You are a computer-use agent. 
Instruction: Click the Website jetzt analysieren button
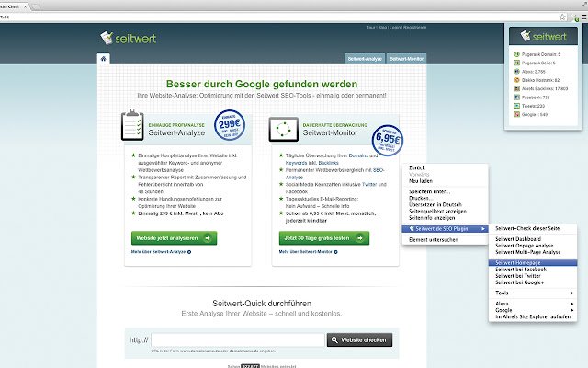(x=174, y=238)
